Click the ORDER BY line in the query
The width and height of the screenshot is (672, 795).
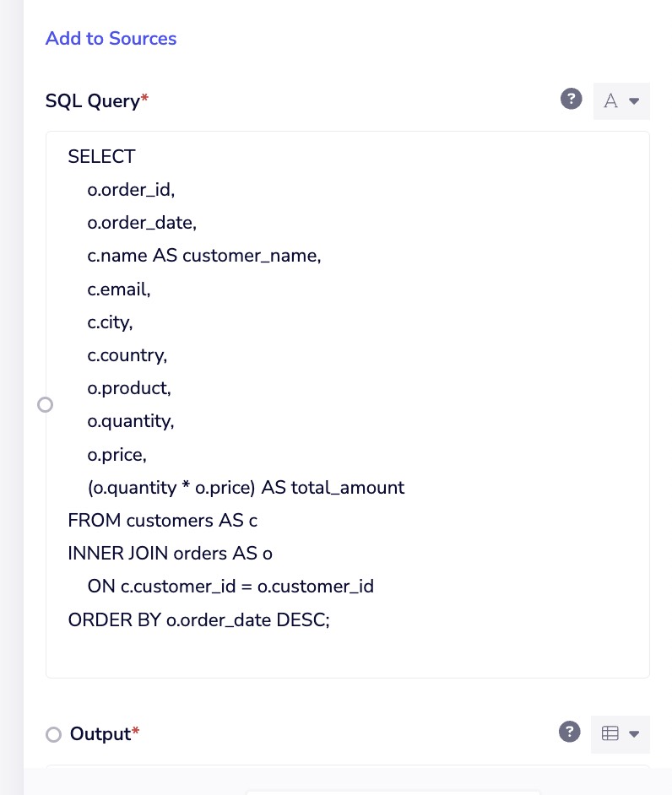198,620
